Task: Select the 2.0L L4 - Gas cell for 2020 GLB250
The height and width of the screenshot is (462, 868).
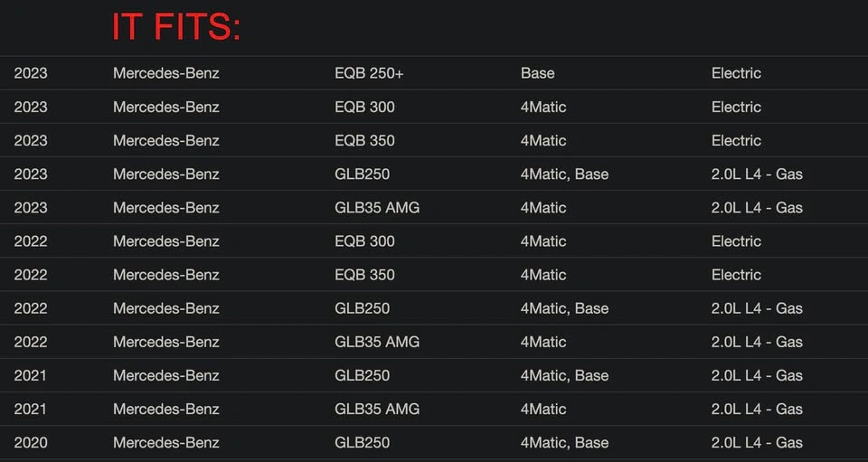Action: tap(757, 442)
